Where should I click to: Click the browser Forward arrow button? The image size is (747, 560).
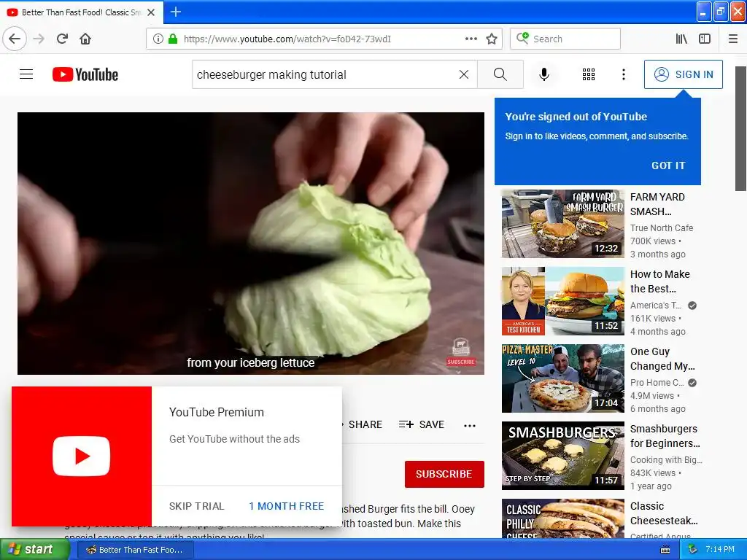tap(39, 39)
